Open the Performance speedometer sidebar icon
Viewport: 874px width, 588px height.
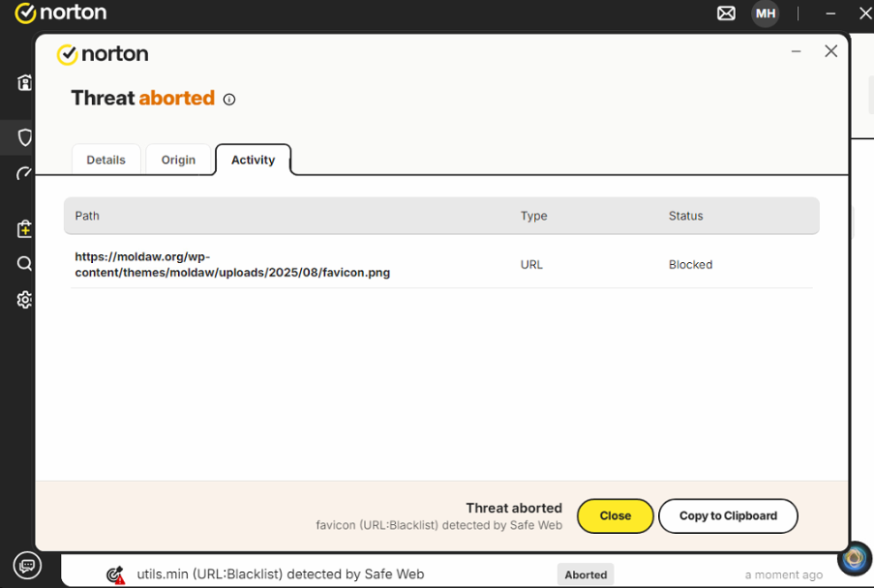(24, 174)
